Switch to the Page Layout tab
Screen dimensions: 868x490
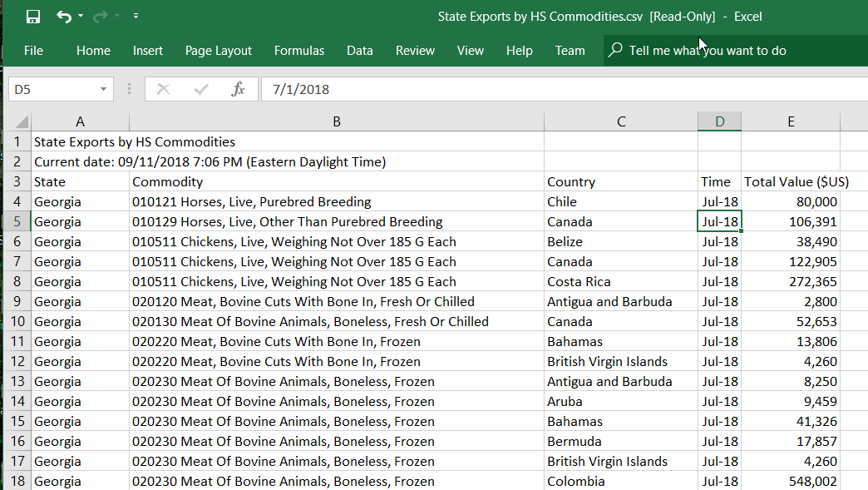click(x=218, y=51)
